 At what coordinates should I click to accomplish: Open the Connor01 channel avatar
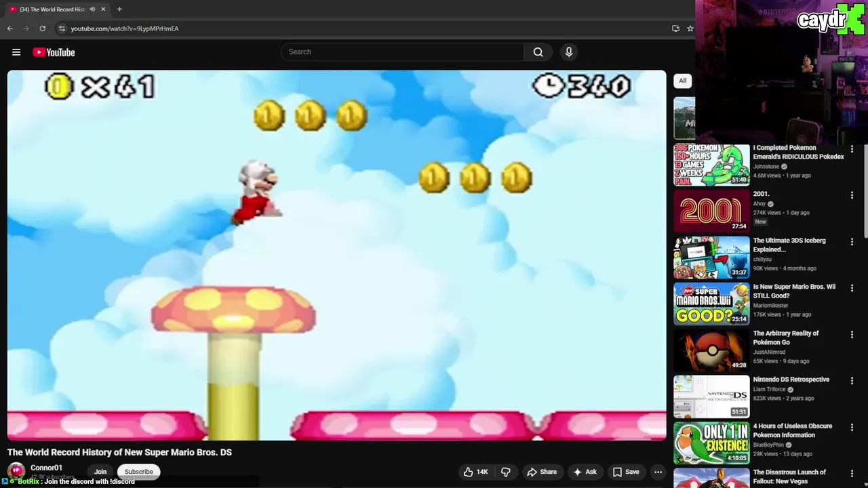point(16,471)
